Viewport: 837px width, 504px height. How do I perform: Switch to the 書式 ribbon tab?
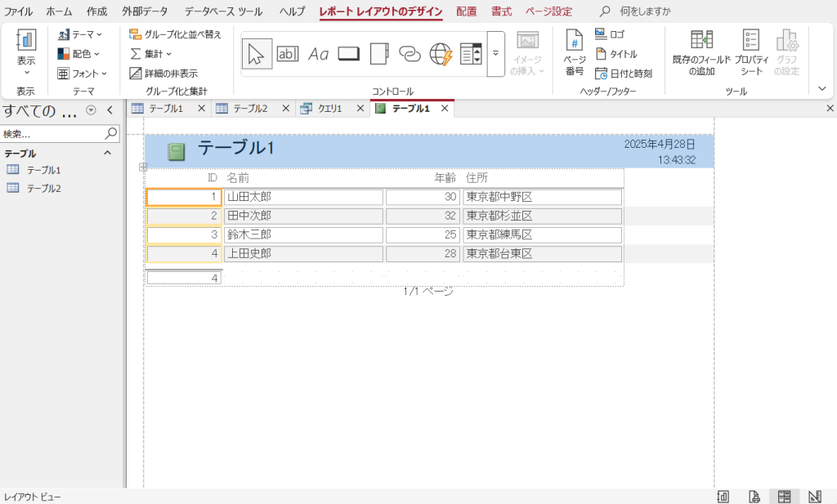pos(501,11)
